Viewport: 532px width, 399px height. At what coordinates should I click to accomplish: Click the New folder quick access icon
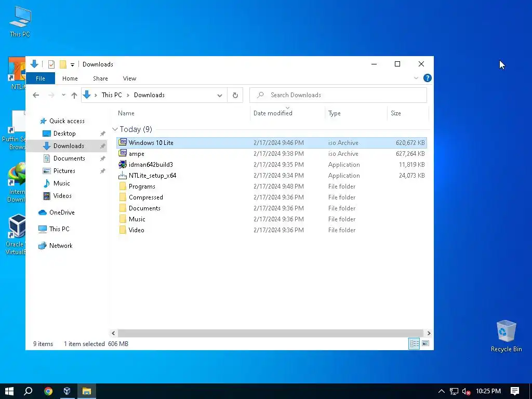pyautogui.click(x=63, y=64)
